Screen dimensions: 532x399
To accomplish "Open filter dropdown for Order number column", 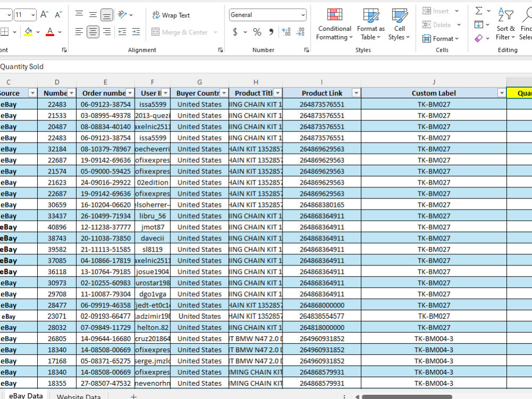I will click(x=130, y=93).
